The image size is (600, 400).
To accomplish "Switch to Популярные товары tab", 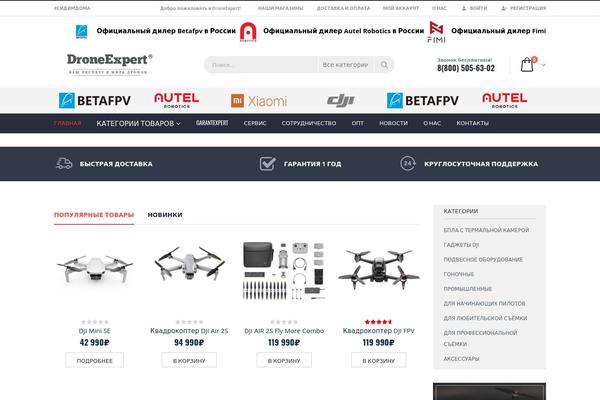I will (94, 215).
